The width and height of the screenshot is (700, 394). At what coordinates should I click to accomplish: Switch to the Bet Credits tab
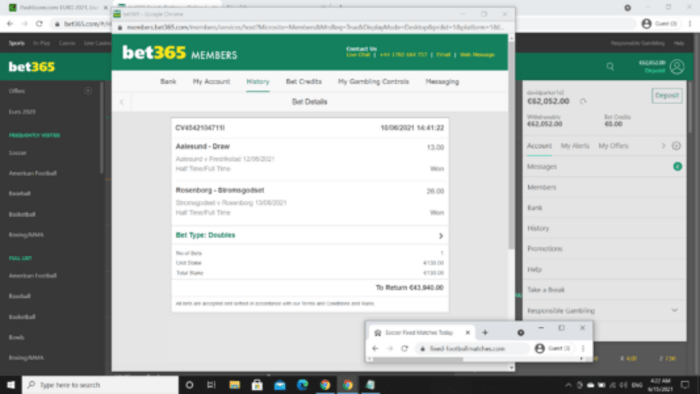tap(304, 82)
